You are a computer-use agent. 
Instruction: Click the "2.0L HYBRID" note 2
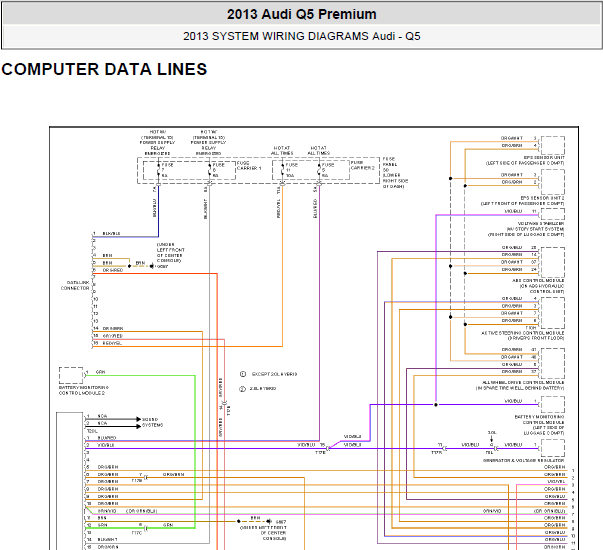tap(263, 389)
